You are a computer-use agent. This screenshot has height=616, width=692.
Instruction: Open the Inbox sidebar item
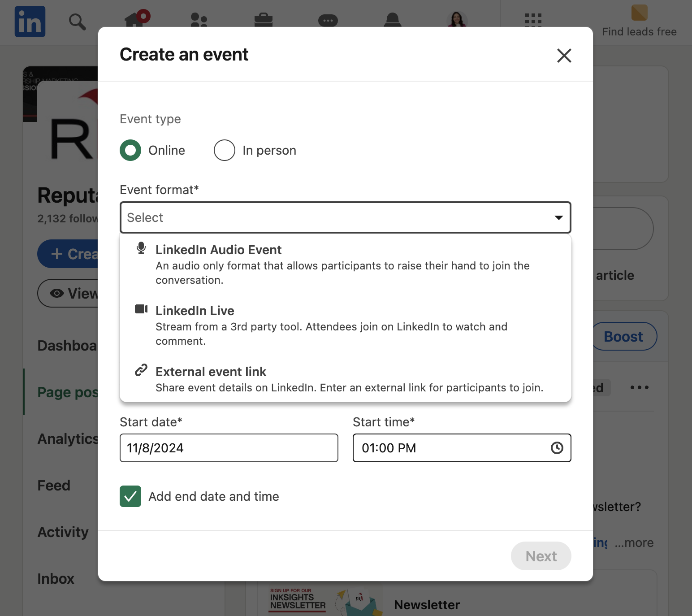tap(56, 579)
